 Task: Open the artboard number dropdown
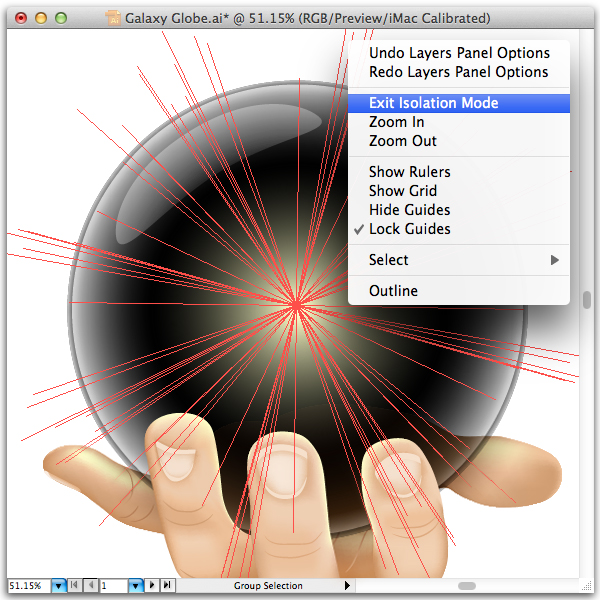tap(136, 586)
